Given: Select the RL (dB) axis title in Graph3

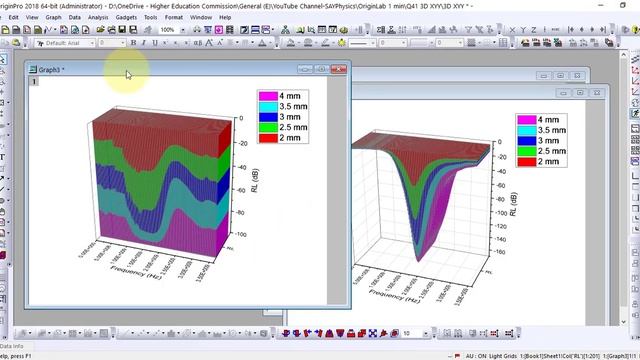Looking at the screenshot, I should 255,181.
